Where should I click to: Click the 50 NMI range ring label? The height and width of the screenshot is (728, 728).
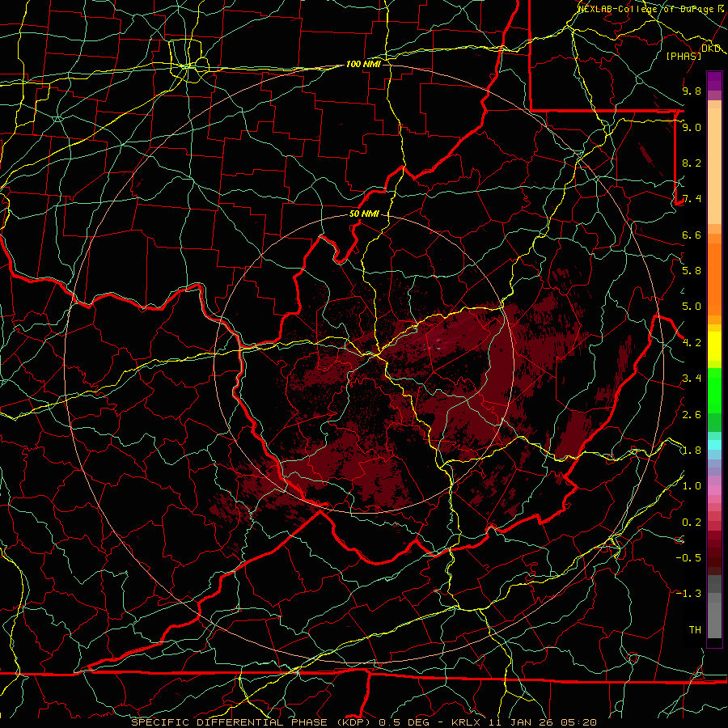[364, 214]
